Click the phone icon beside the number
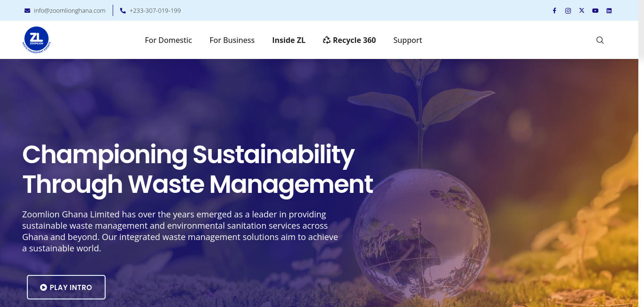644x307 pixels. (x=123, y=10)
